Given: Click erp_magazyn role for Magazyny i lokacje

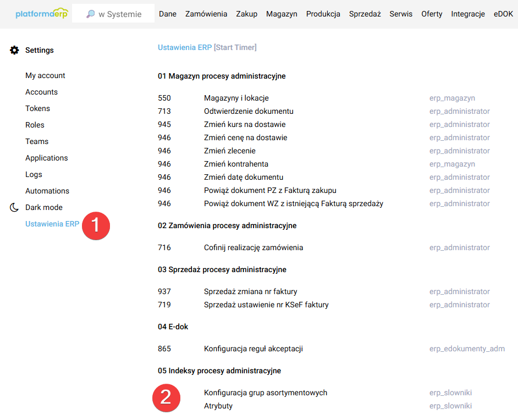Looking at the screenshot, I should (x=452, y=98).
